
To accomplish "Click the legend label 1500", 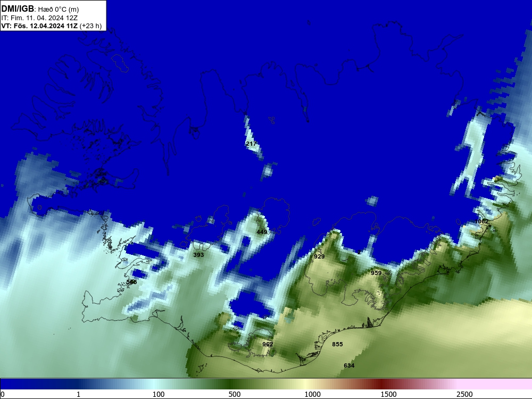I will coord(388,394).
